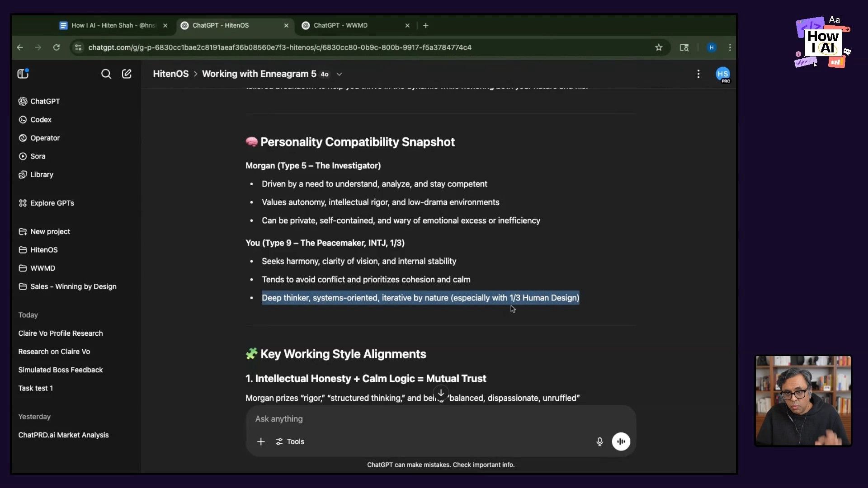This screenshot has width=868, height=488.
Task: Click the Key Working Style Alignments heading
Action: [x=343, y=354]
